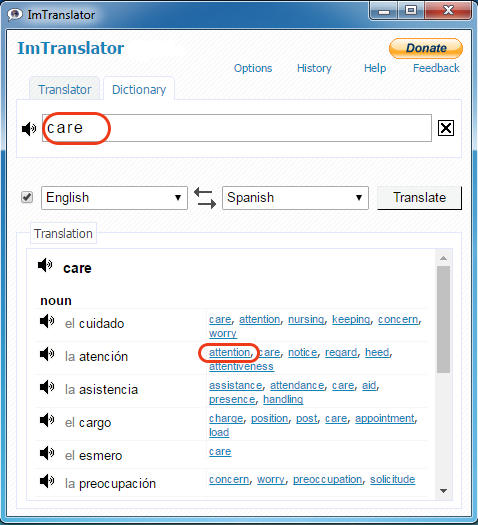Play pronunciation of la asistencia
This screenshot has height=525, width=478.
(47, 387)
